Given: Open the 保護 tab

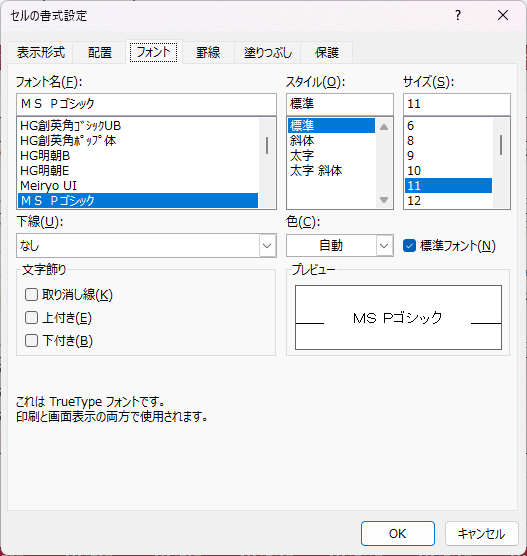Looking at the screenshot, I should click(327, 52).
